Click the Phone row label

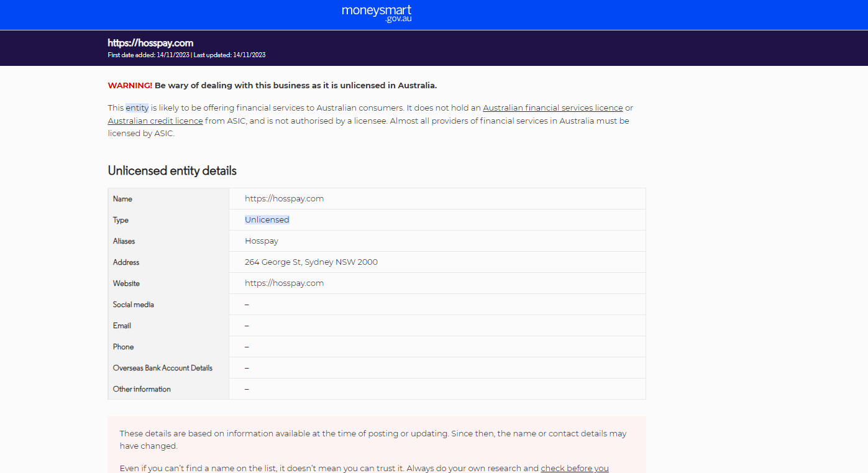[123, 347]
